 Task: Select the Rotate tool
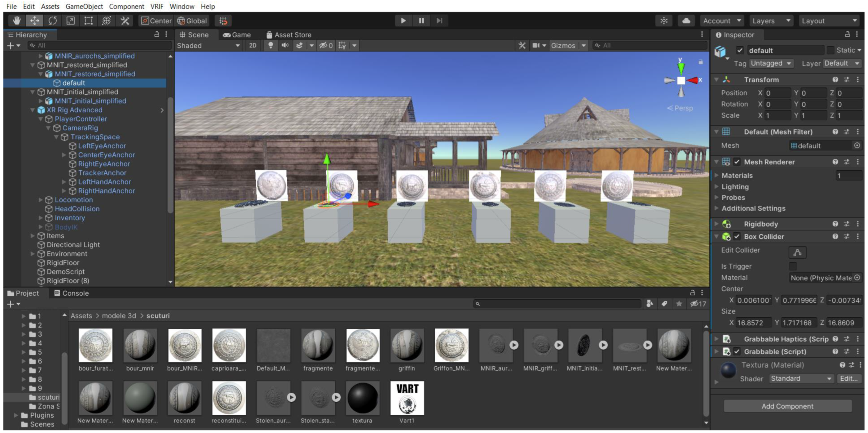coord(53,20)
